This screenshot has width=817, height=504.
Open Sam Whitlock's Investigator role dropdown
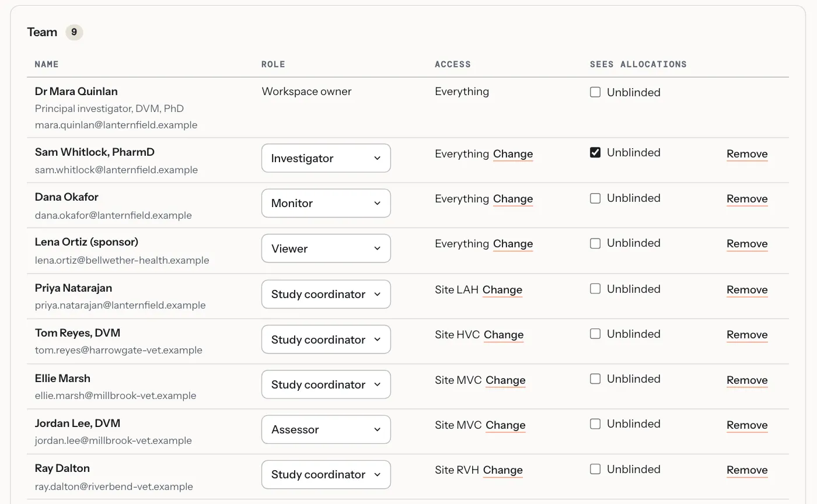pos(326,158)
